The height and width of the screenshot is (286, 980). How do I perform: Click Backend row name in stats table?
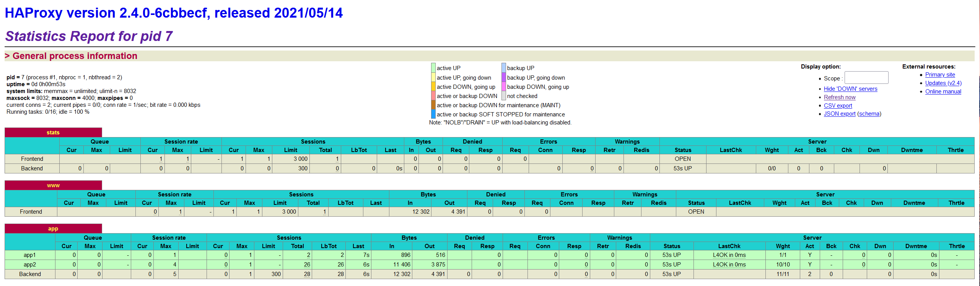[x=32, y=168]
